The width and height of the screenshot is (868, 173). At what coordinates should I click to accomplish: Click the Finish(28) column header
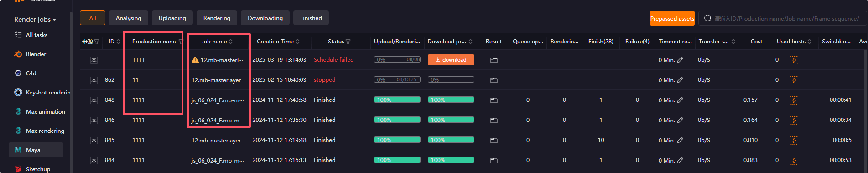[x=601, y=42]
